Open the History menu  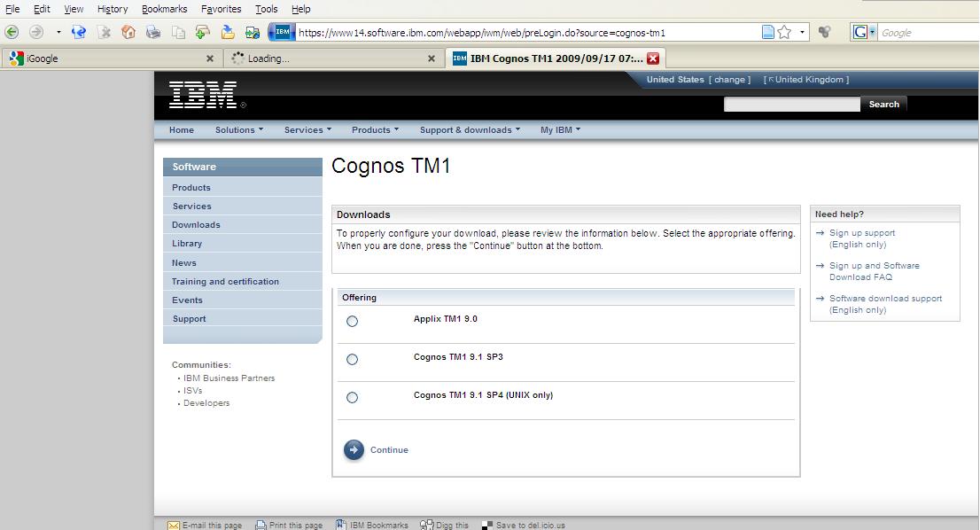[113, 9]
